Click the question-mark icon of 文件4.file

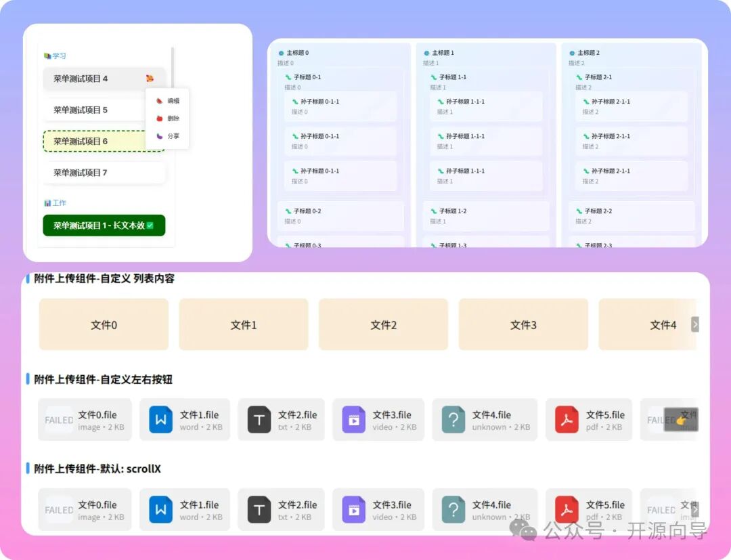pyautogui.click(x=452, y=419)
